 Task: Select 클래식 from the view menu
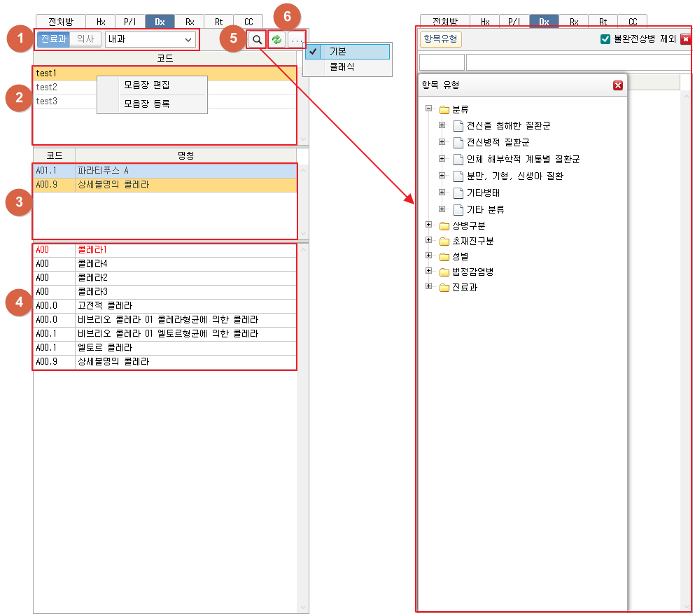(342, 67)
